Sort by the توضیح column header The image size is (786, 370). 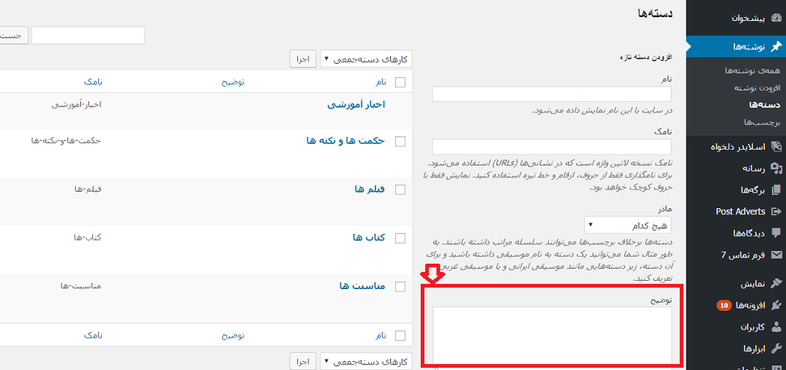click(233, 82)
